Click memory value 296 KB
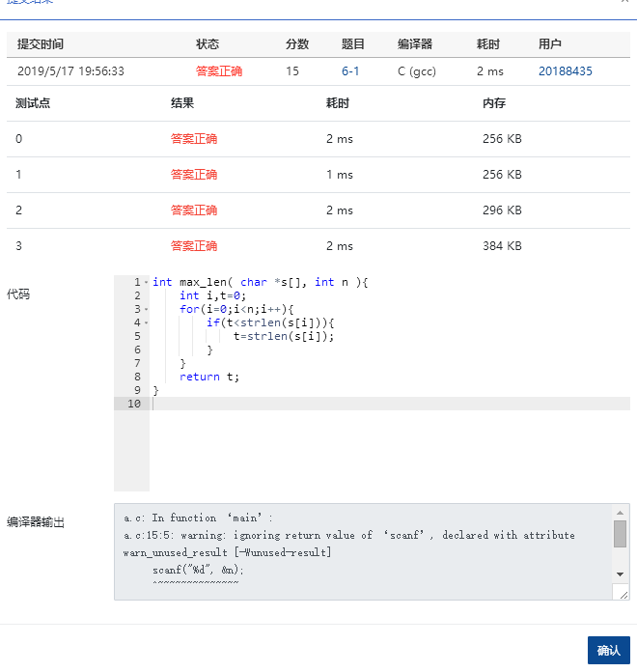 (502, 210)
